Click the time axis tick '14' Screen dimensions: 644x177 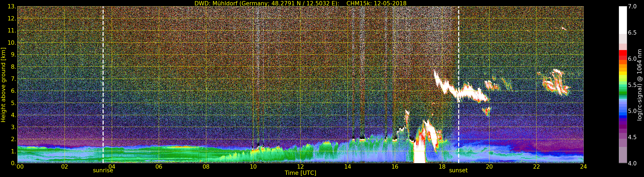click(x=347, y=167)
